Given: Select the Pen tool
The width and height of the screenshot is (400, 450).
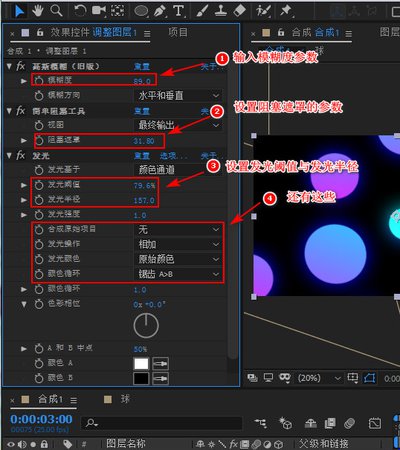Looking at the screenshot, I should [160, 11].
